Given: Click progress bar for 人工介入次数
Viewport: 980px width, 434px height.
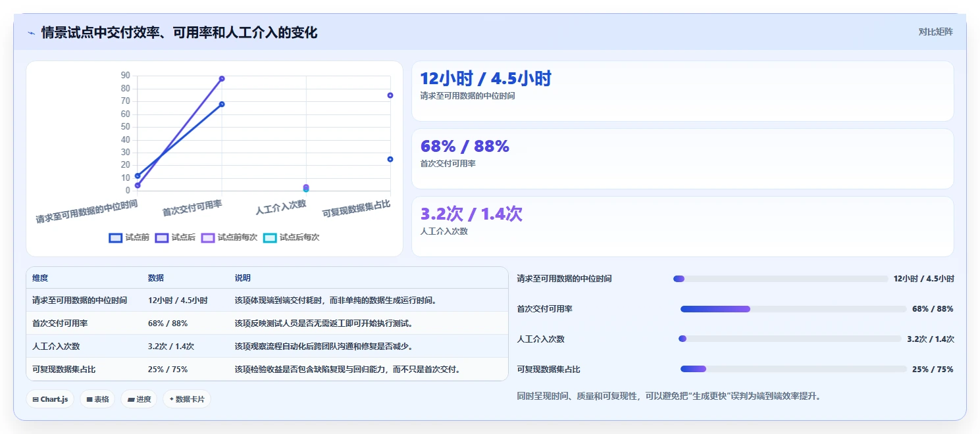Looking at the screenshot, I should [790, 339].
